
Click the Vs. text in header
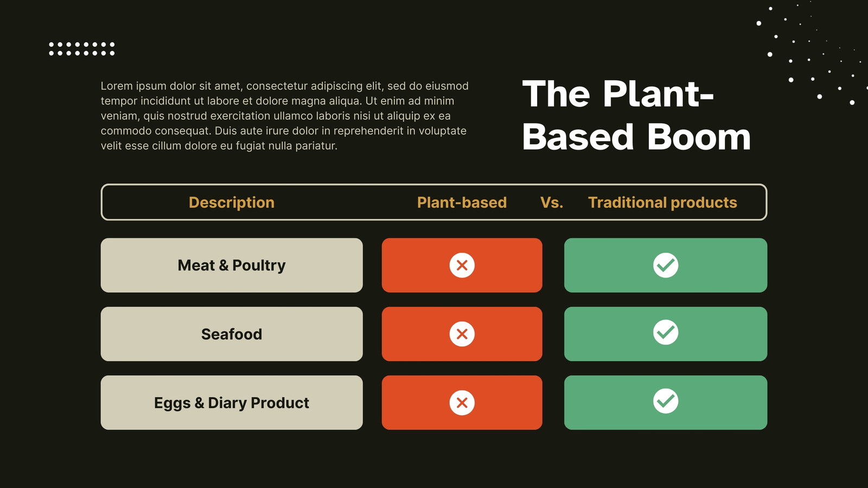[552, 202]
